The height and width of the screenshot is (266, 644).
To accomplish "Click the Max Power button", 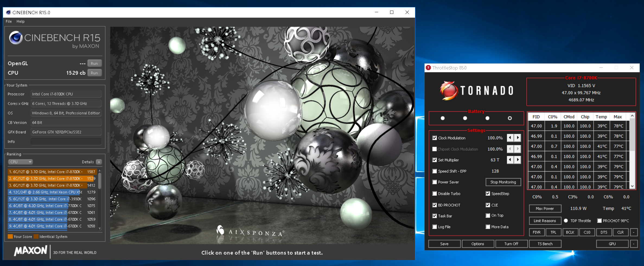I will (545, 208).
